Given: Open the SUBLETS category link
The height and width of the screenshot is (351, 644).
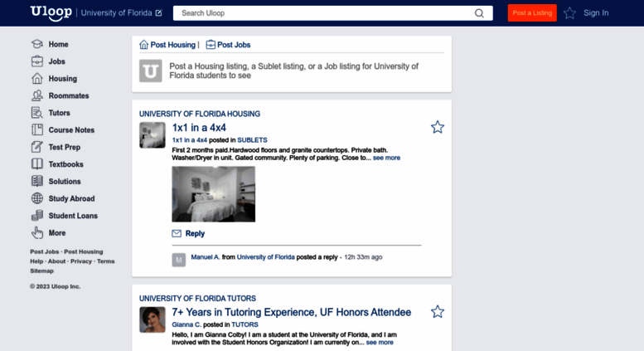Looking at the screenshot, I should [x=252, y=140].
